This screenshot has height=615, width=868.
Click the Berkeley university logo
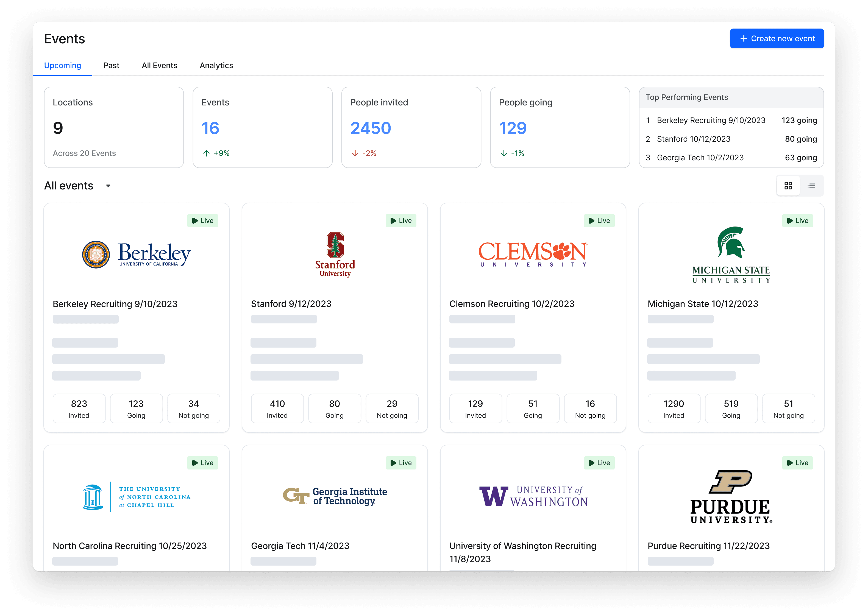[x=137, y=254]
